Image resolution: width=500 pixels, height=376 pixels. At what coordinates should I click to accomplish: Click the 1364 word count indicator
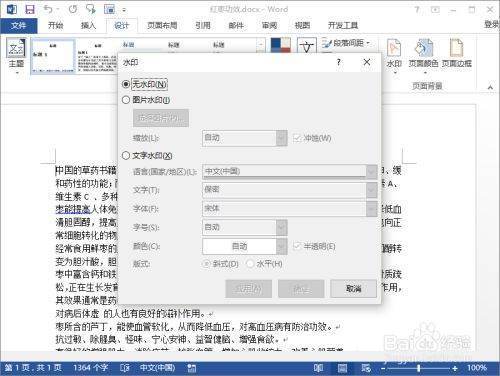91,368
